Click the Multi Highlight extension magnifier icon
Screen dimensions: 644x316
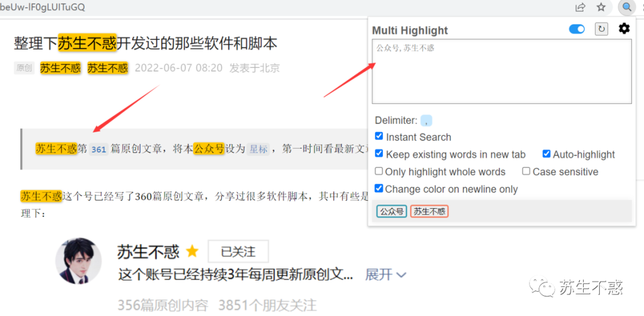[626, 7]
